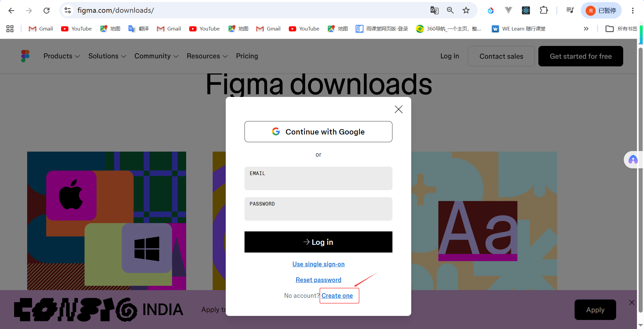The width and height of the screenshot is (644, 329).
Task: Dismiss the Config India banner
Action: pyautogui.click(x=632, y=303)
